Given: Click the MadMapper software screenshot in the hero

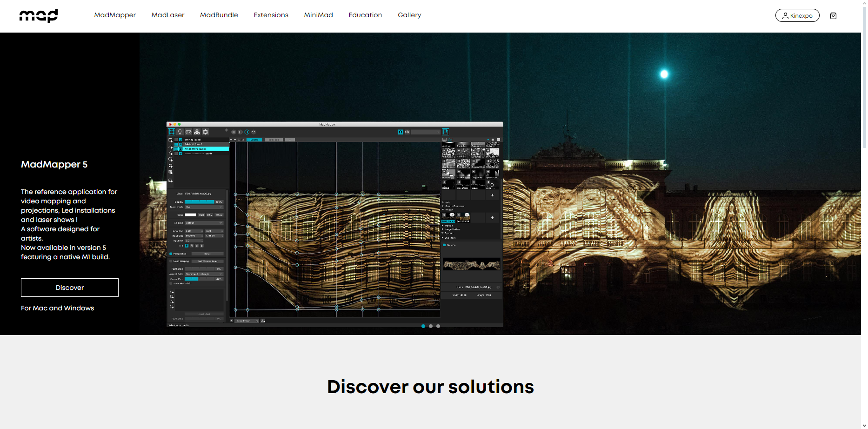Looking at the screenshot, I should 335,224.
